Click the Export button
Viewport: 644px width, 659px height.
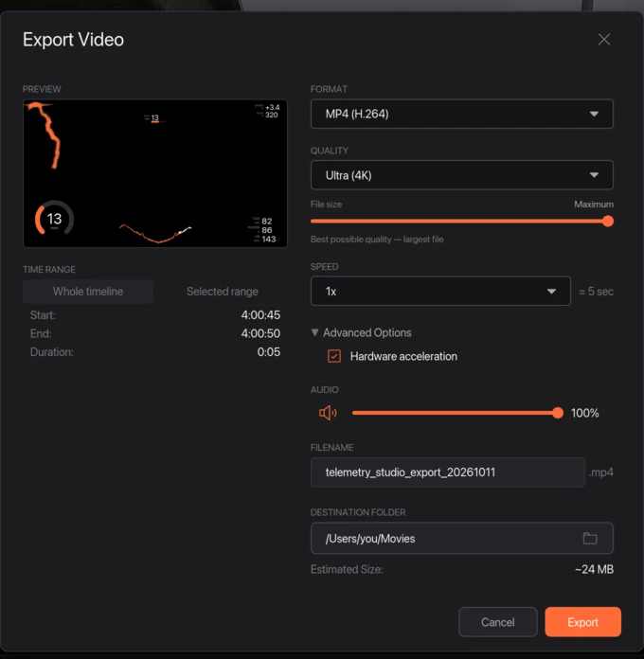(582, 621)
